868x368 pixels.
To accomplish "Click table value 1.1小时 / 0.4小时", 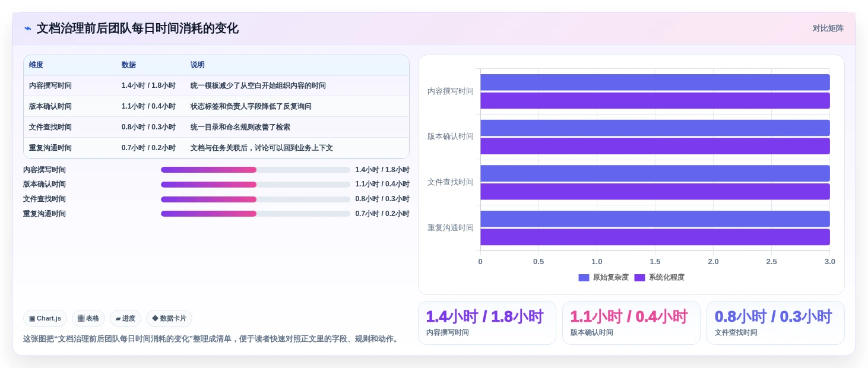I will 148,107.
